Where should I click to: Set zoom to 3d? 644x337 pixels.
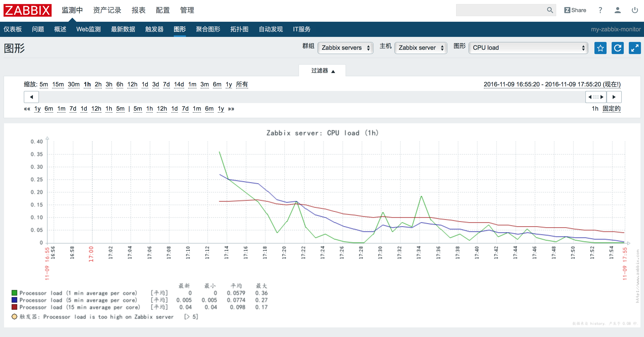(x=156, y=84)
